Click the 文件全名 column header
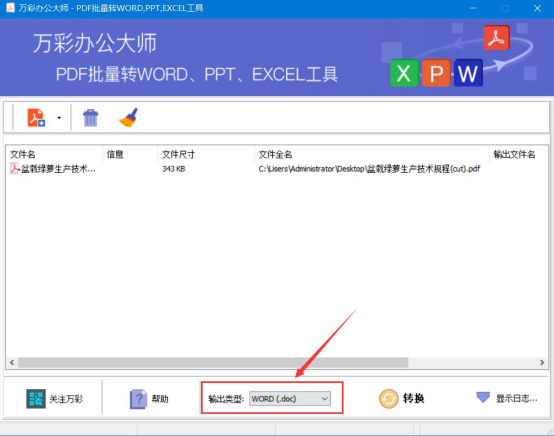 tap(275, 154)
